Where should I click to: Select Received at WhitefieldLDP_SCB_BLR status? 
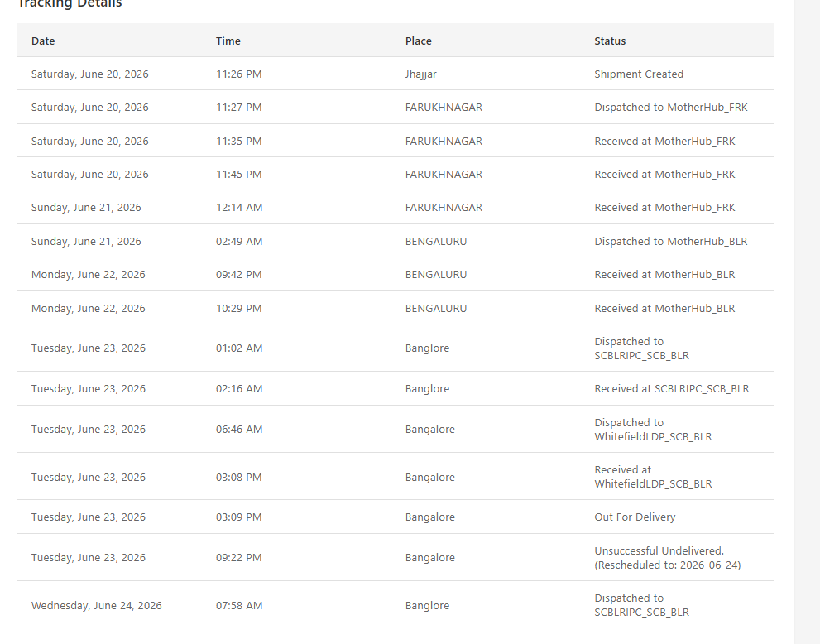(653, 477)
